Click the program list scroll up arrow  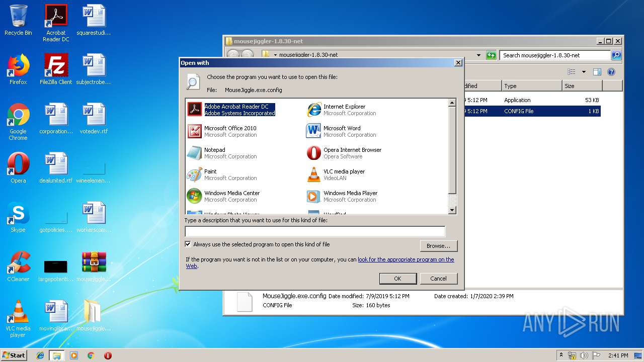click(x=452, y=103)
